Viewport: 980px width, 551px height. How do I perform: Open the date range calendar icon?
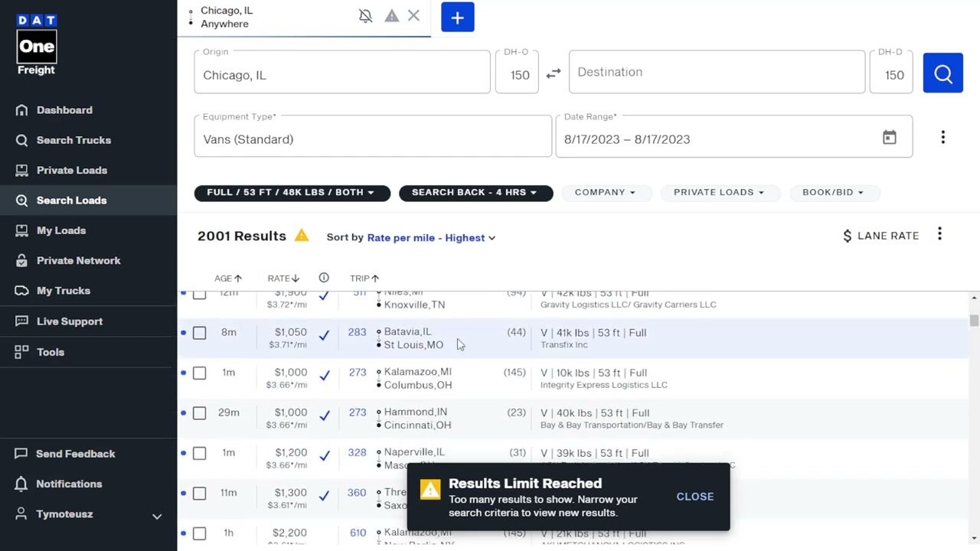tap(889, 138)
